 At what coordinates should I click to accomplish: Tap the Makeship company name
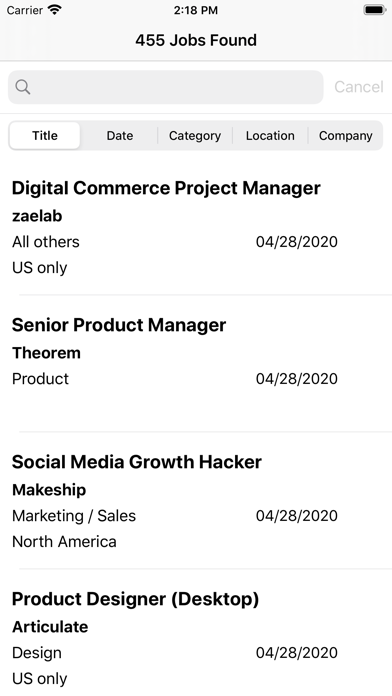point(49,490)
